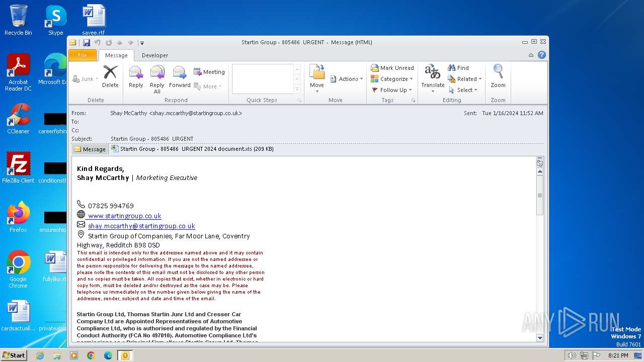Image resolution: width=644 pixels, height=362 pixels.
Task: Save the message using the floppy disk icon
Action: 87,43
